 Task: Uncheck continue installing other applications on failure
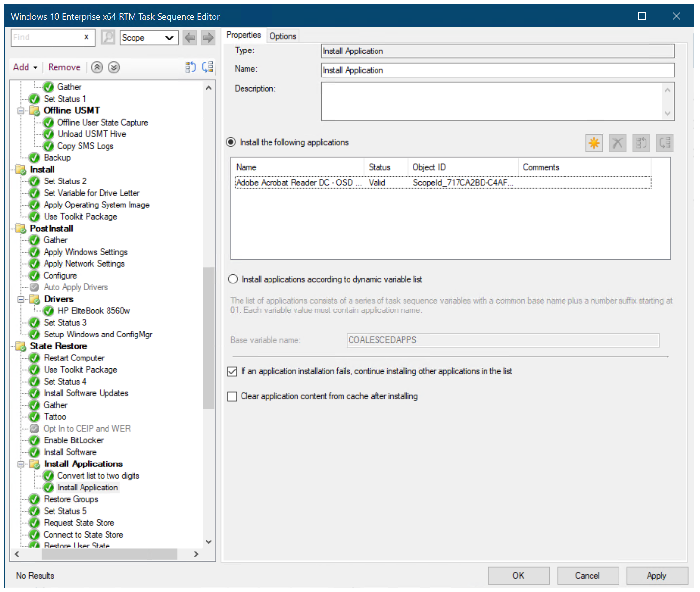pyautogui.click(x=232, y=371)
